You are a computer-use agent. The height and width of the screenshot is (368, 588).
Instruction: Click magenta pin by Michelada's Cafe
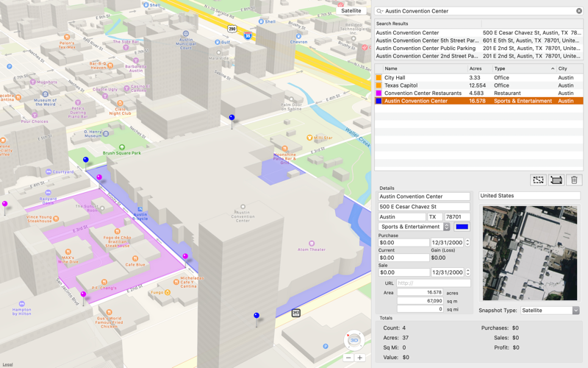185,256
